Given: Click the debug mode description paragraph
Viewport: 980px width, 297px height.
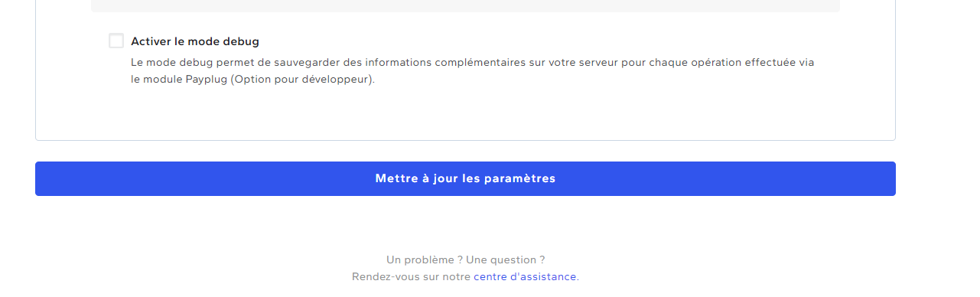Looking at the screenshot, I should (473, 70).
